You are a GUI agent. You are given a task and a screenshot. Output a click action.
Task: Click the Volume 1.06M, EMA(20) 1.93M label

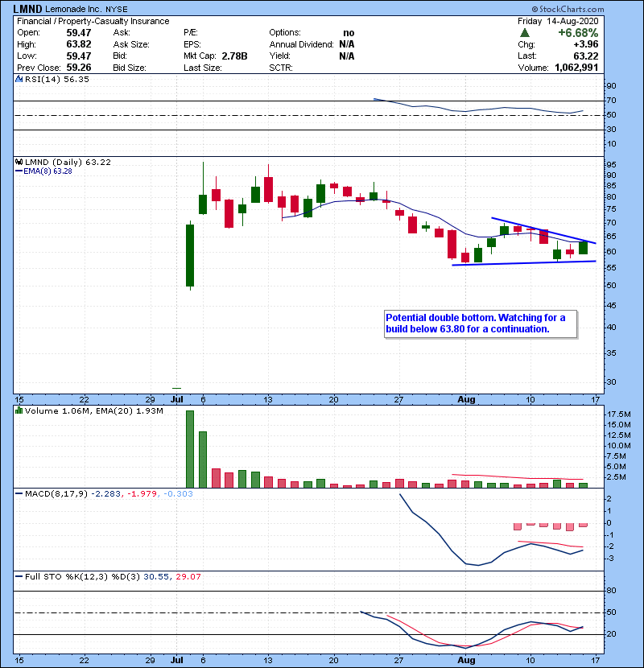pyautogui.click(x=93, y=410)
